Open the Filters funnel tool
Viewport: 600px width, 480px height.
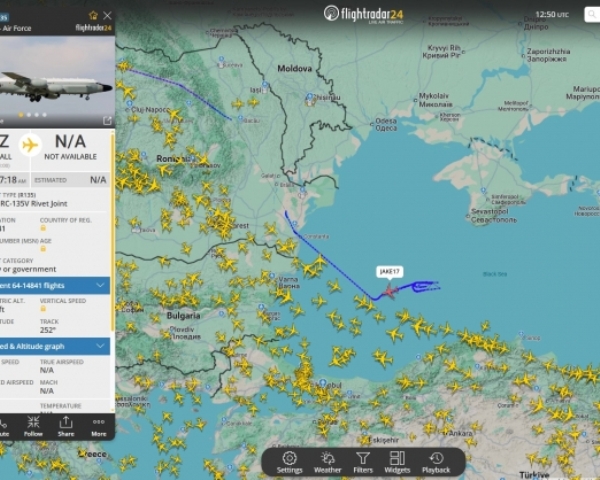[363, 462]
